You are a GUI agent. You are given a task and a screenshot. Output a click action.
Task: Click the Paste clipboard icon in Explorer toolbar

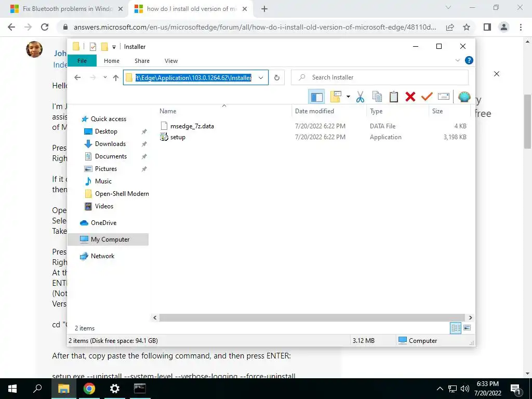click(394, 97)
